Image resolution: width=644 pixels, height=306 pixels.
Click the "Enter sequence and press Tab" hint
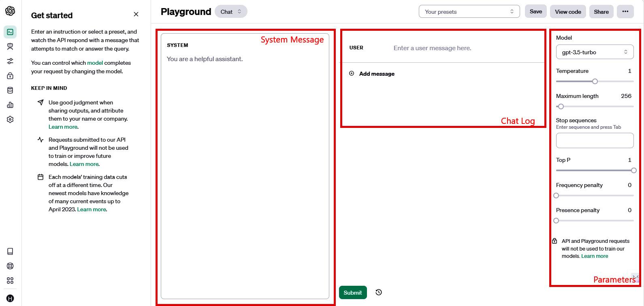coord(589,127)
